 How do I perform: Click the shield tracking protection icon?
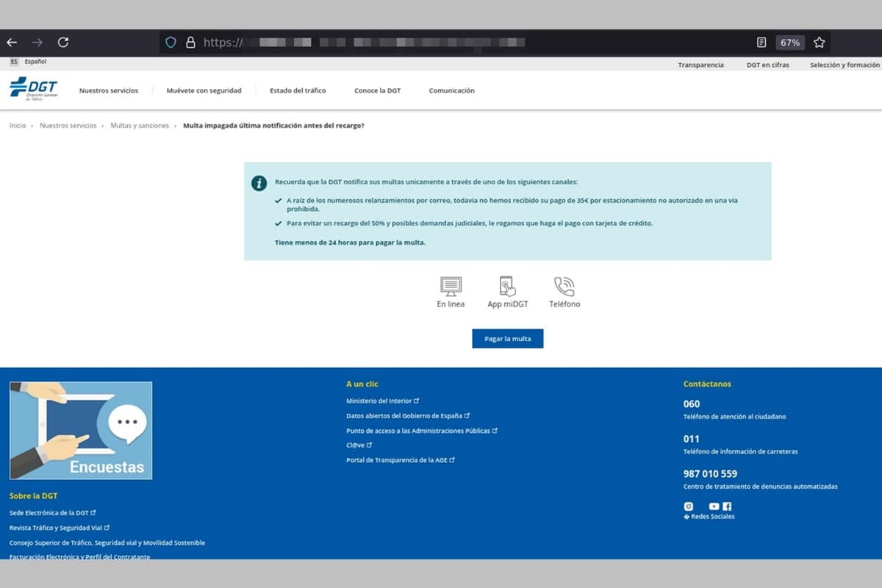coord(171,43)
